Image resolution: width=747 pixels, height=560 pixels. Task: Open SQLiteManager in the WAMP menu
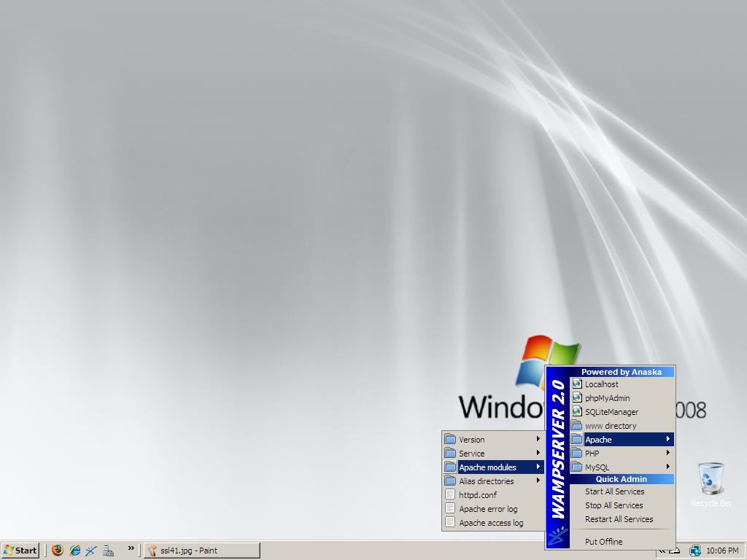[x=611, y=412]
